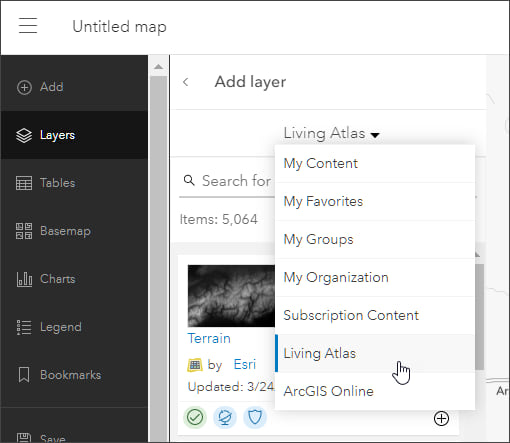
Task: Open the Basemap gallery icon
Action: [x=24, y=231]
